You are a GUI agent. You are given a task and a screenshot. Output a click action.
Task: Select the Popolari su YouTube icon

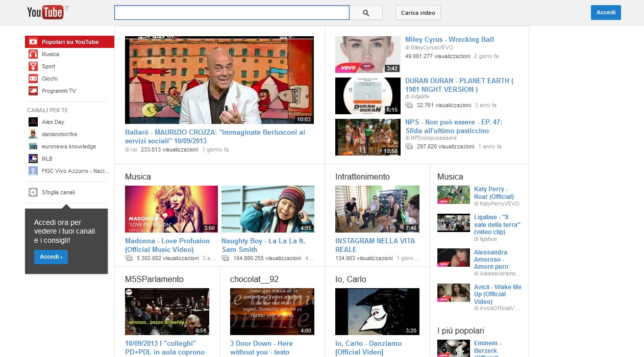click(x=33, y=42)
